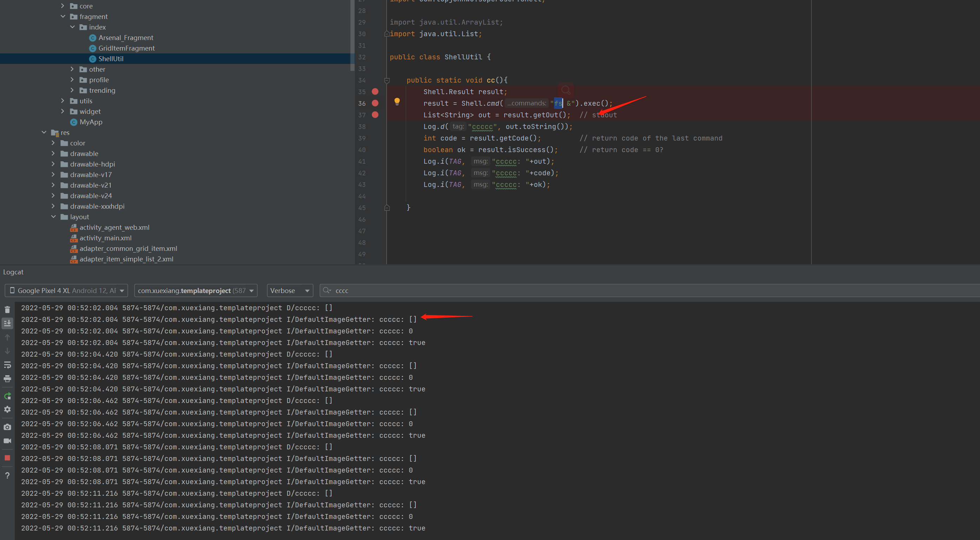
Task: Open Logcat settings via the gear icon
Action: pyautogui.click(x=7, y=409)
